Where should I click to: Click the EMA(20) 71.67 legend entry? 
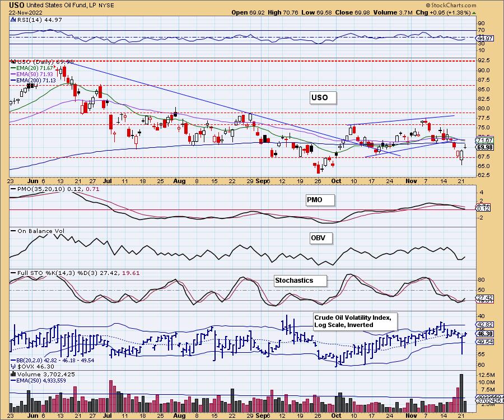coord(32,68)
